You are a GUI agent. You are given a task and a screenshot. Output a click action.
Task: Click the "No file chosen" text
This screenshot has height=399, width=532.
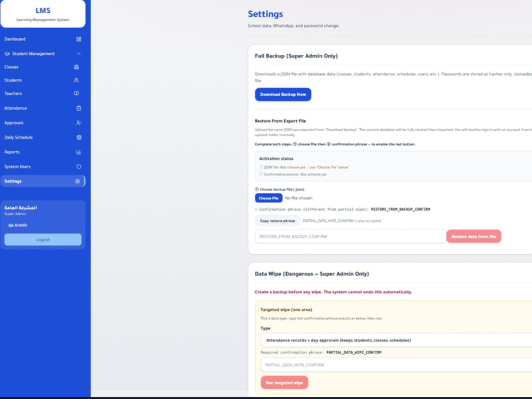[x=298, y=198]
